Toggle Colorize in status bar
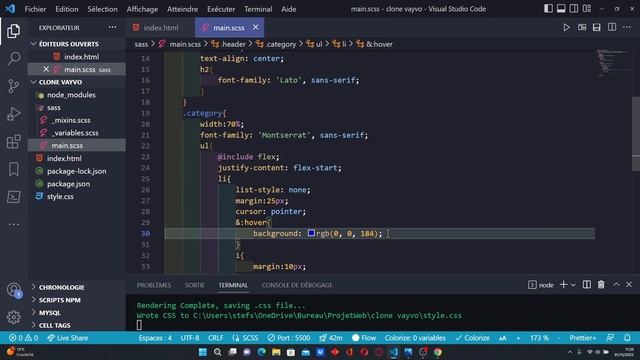 pyautogui.click(x=472, y=338)
